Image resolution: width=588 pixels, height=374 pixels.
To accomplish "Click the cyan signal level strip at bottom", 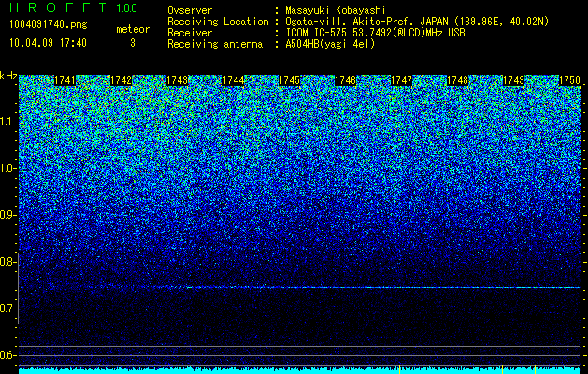I will coord(299,370).
